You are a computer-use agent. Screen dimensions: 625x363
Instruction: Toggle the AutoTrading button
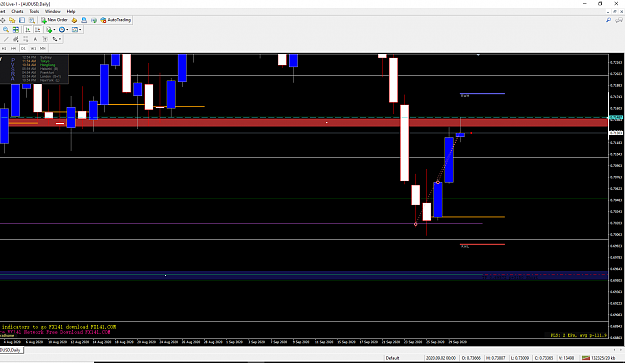click(116, 20)
